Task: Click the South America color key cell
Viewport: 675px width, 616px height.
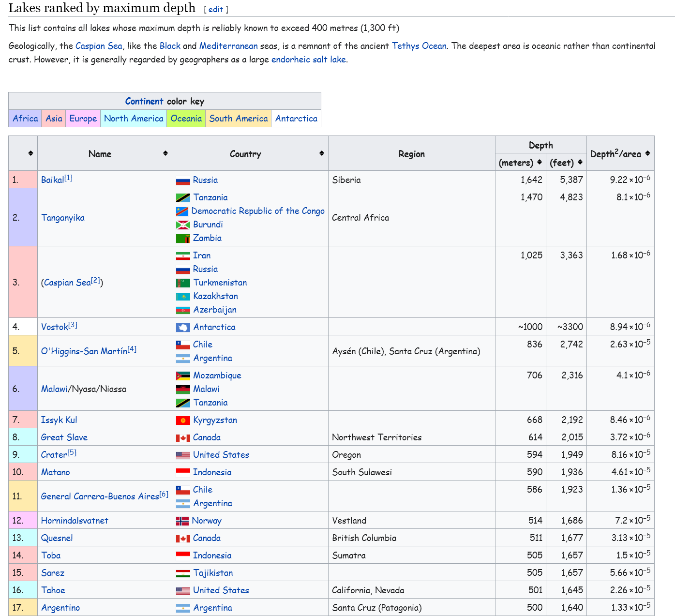Action: (238, 119)
